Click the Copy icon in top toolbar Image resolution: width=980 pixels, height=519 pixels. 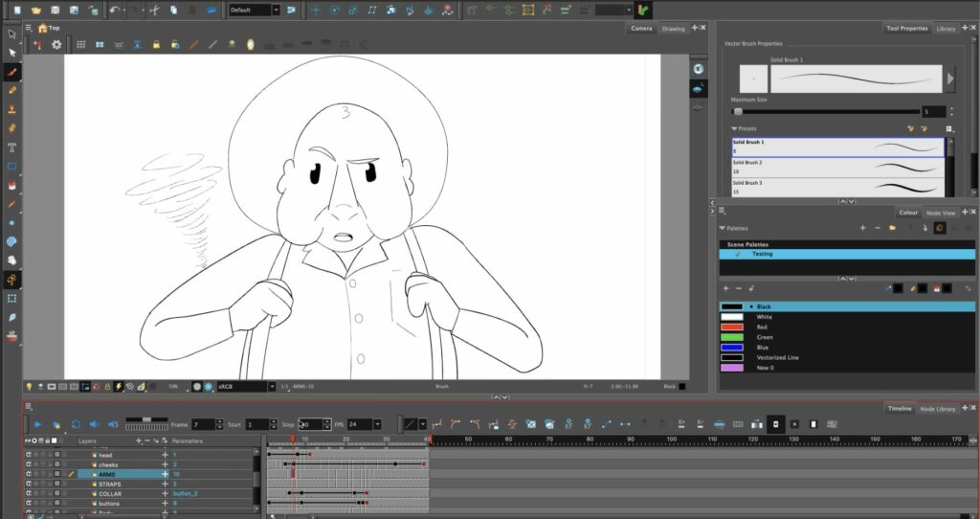tap(173, 10)
